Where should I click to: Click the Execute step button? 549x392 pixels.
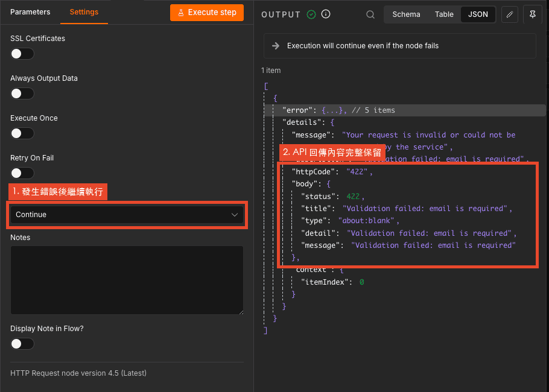coord(206,13)
